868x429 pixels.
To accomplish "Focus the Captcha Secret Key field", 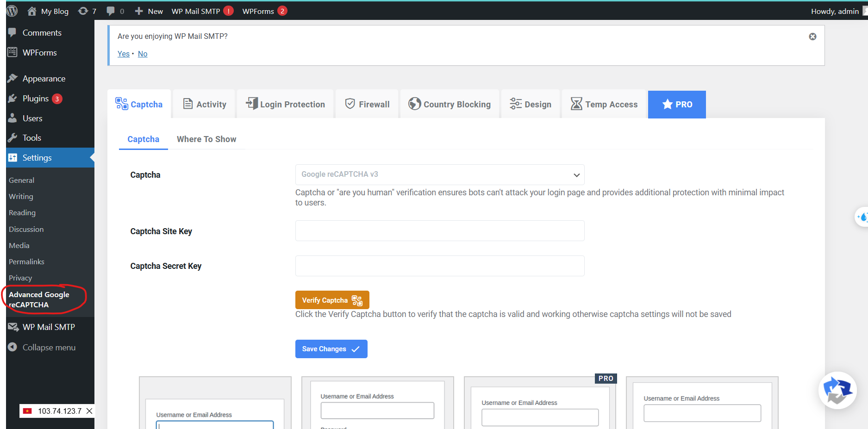I will (440, 266).
